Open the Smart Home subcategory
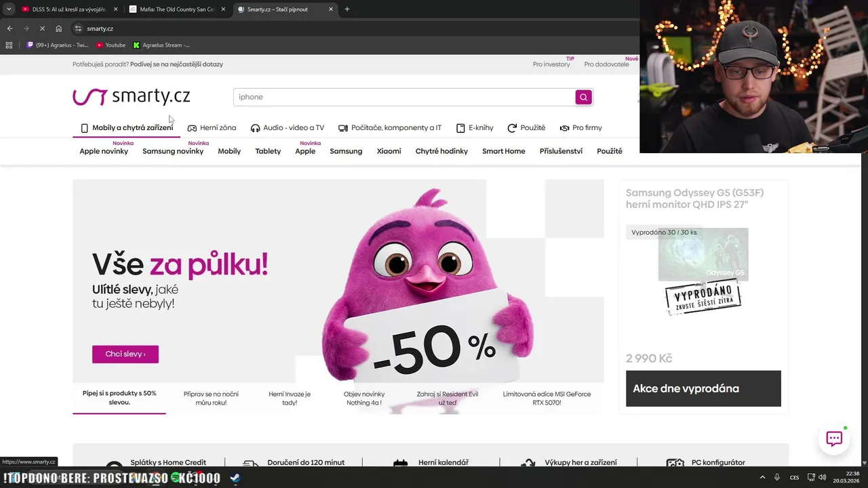This screenshot has width=868, height=488. click(x=503, y=151)
